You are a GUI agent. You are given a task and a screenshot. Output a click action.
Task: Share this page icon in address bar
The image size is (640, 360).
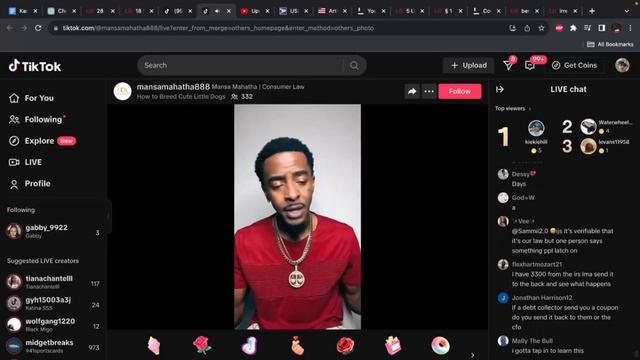pyautogui.click(x=527, y=28)
